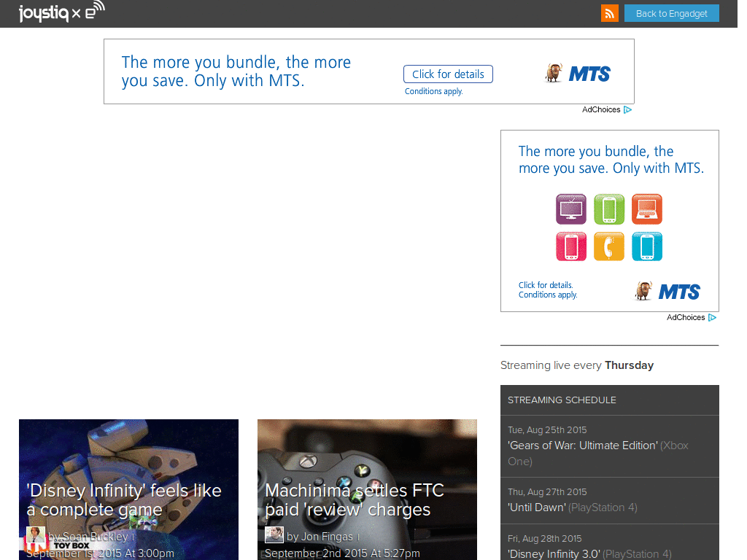Viewport: 747px width, 560px height.
Task: Click 'Click for details' in top banner ad
Action: [448, 74]
